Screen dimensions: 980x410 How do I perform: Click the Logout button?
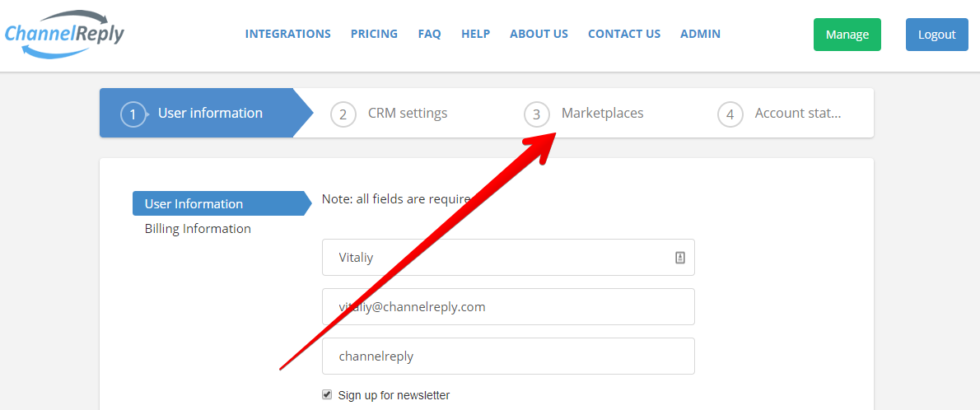[x=937, y=35]
